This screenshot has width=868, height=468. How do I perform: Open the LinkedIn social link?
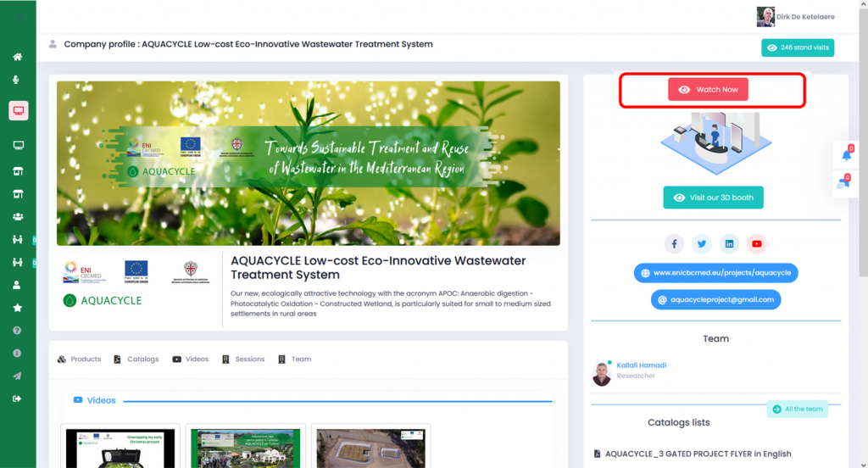(x=729, y=244)
